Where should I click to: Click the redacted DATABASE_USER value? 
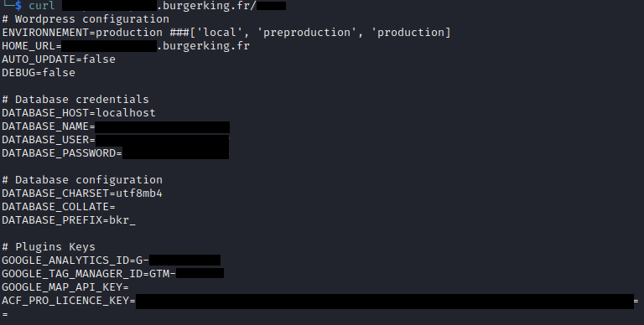(x=162, y=141)
